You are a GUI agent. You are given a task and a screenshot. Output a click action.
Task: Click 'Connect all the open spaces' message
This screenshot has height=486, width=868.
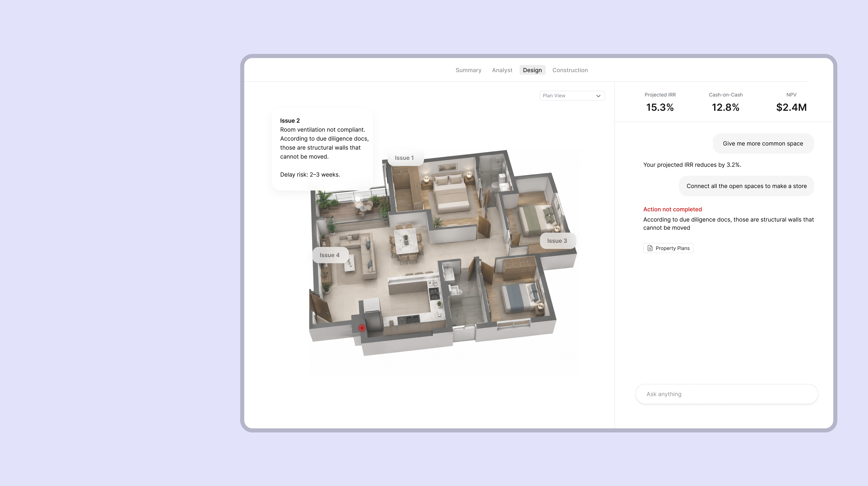[x=746, y=186]
